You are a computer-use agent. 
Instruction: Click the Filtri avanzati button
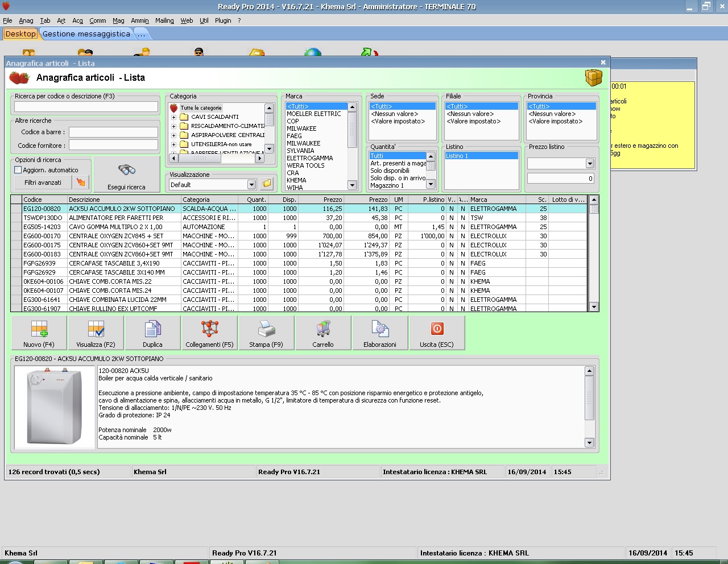coord(43,183)
